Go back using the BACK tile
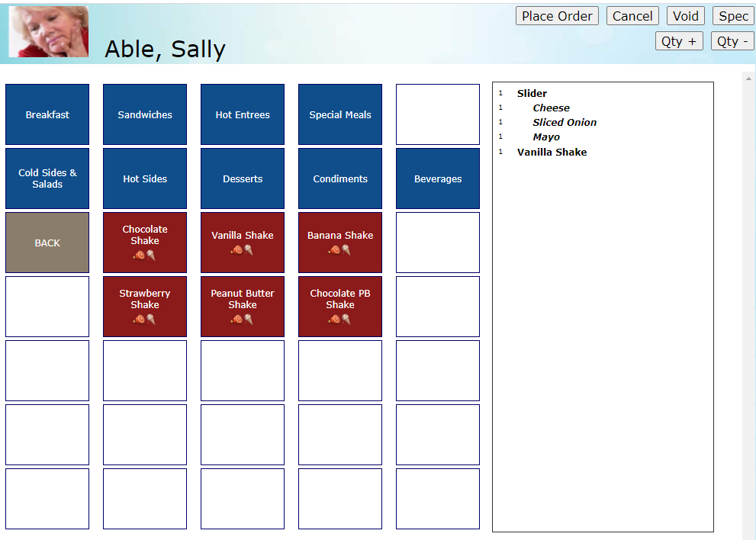Screen dimensions: 756x540 [x=47, y=243]
